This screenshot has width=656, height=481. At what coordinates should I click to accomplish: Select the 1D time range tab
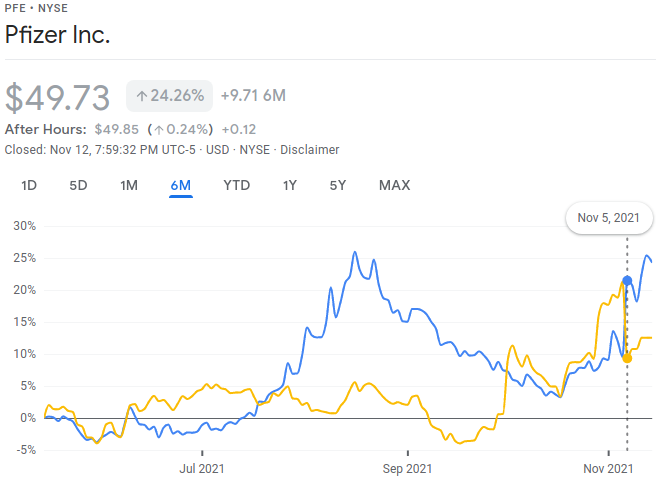pyautogui.click(x=29, y=185)
